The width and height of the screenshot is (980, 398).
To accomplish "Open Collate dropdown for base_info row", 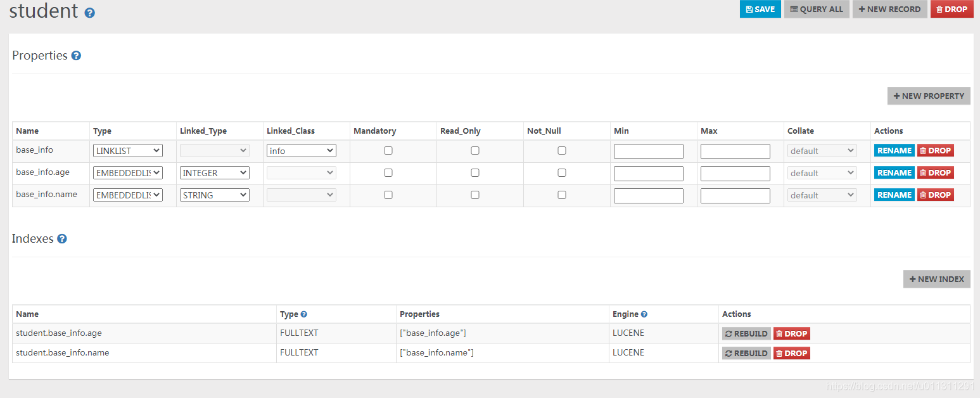I will point(822,151).
